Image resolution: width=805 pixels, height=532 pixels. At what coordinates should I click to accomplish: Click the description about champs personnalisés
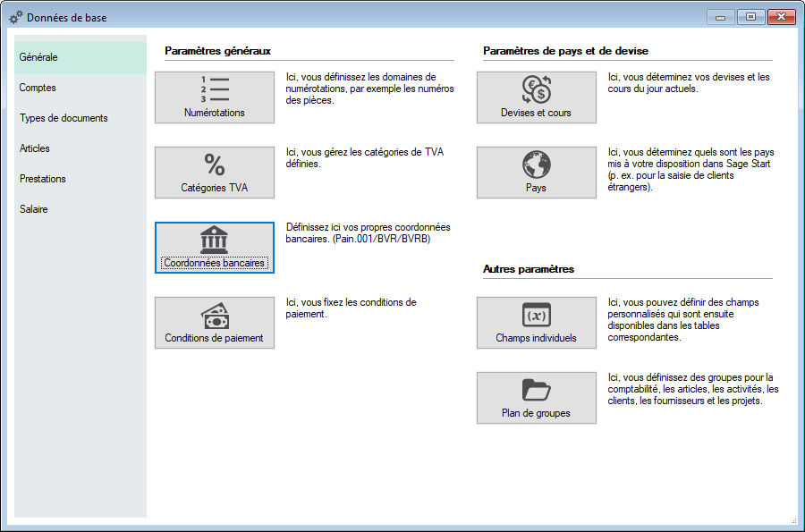[683, 319]
